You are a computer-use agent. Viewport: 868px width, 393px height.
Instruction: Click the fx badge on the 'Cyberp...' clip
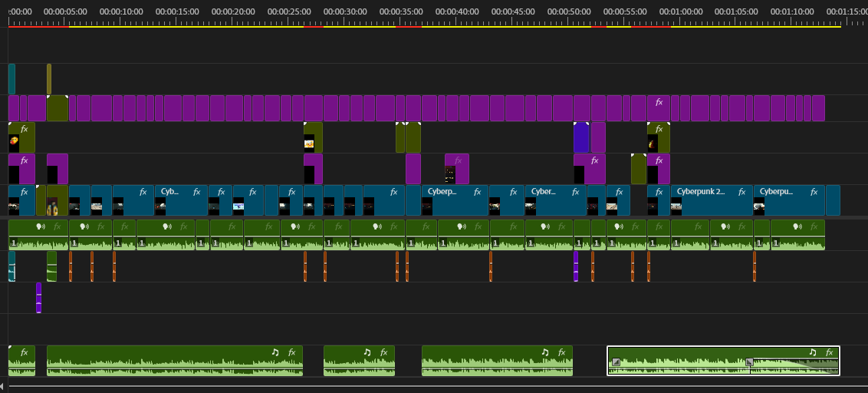click(x=477, y=192)
